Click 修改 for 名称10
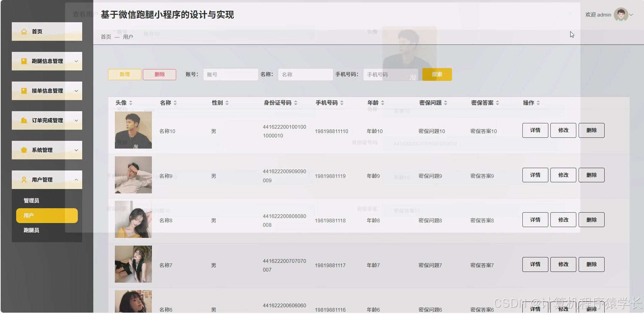The height and width of the screenshot is (314, 644). point(563,130)
